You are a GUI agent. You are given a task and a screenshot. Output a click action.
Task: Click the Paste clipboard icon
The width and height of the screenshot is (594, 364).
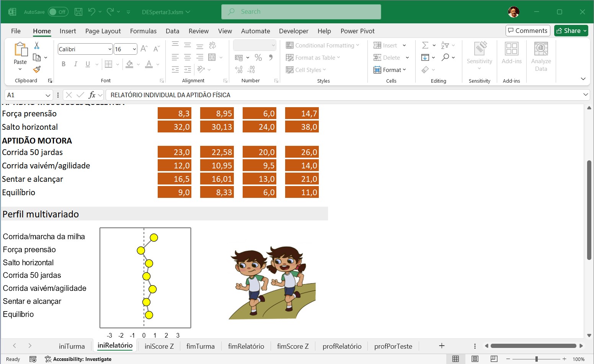tap(20, 50)
